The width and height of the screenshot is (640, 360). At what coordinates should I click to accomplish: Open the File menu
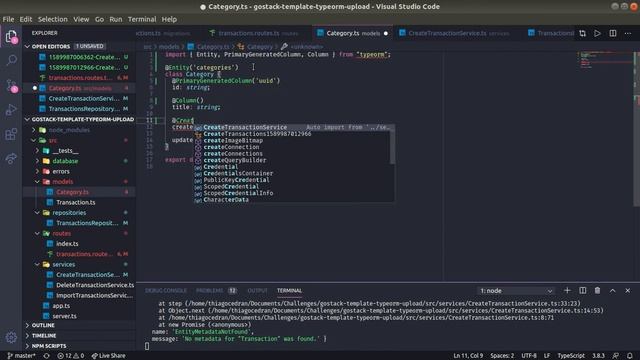[8, 19]
